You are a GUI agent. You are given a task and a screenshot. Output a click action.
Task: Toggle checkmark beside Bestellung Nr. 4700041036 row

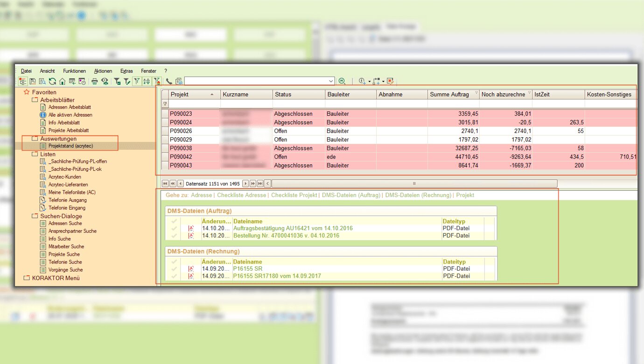coord(175,236)
